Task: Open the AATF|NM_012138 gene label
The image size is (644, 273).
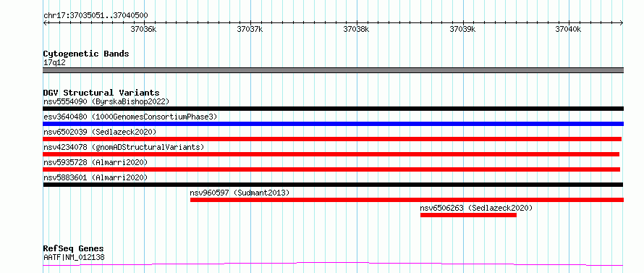Action: point(74,258)
